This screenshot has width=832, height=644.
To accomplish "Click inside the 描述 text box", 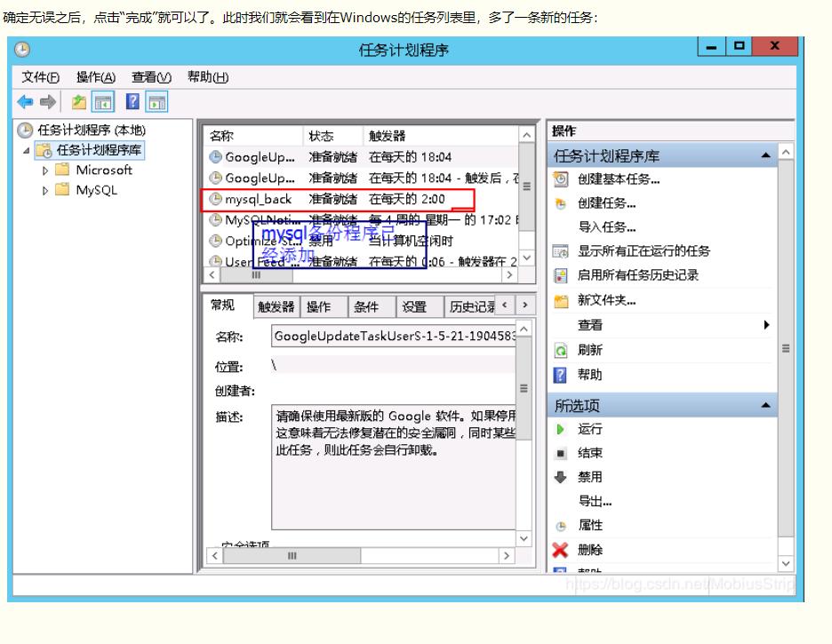I will pyautogui.click(x=393, y=467).
